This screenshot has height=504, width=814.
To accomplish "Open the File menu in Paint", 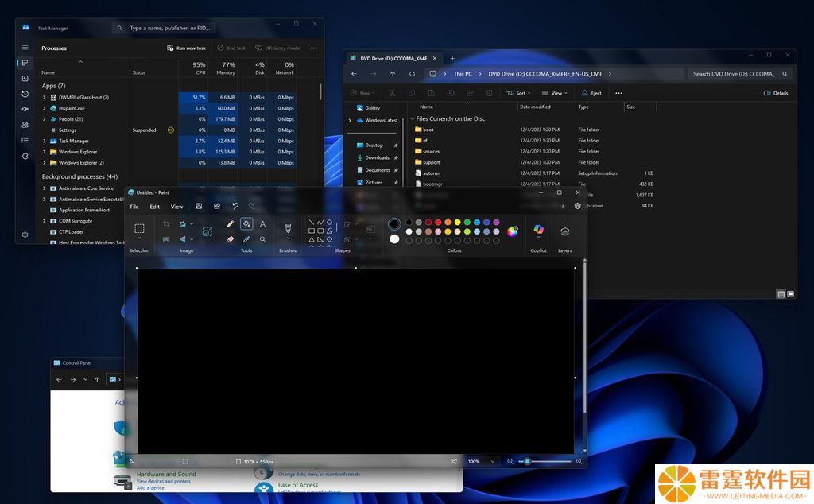I will pyautogui.click(x=134, y=207).
